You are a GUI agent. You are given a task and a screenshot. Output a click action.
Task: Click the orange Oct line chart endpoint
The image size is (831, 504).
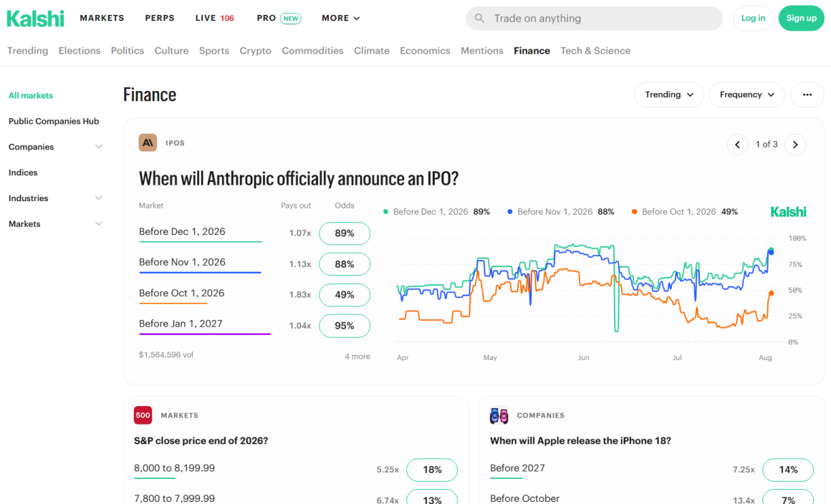click(x=771, y=293)
